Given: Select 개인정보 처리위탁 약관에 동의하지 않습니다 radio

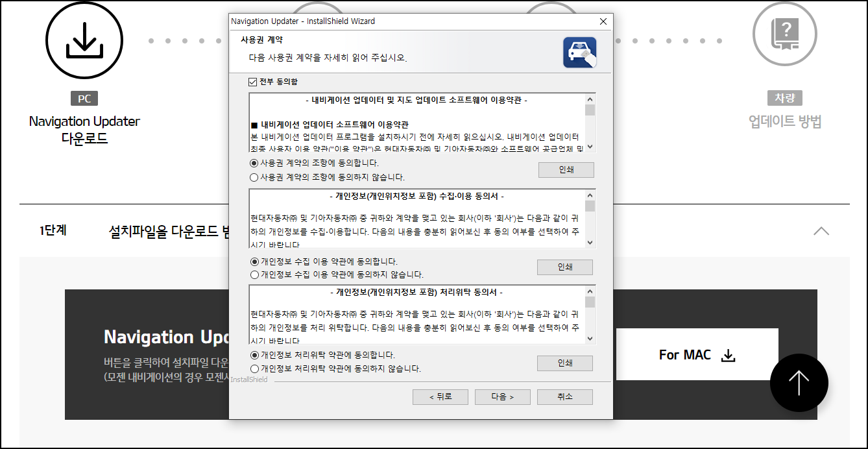Looking at the screenshot, I should (x=254, y=369).
